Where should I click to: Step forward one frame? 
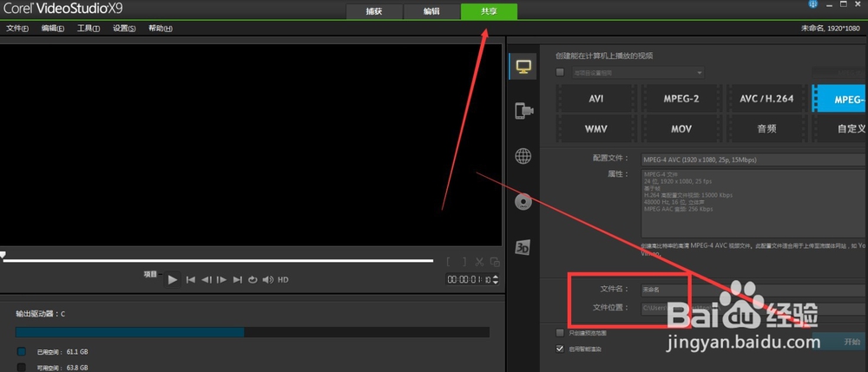[x=221, y=280]
